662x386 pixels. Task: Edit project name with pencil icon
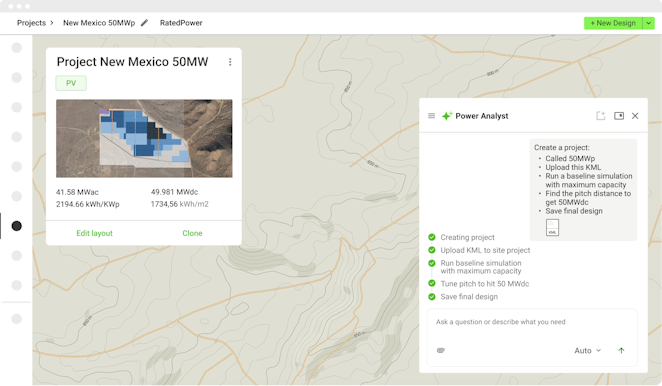(144, 23)
